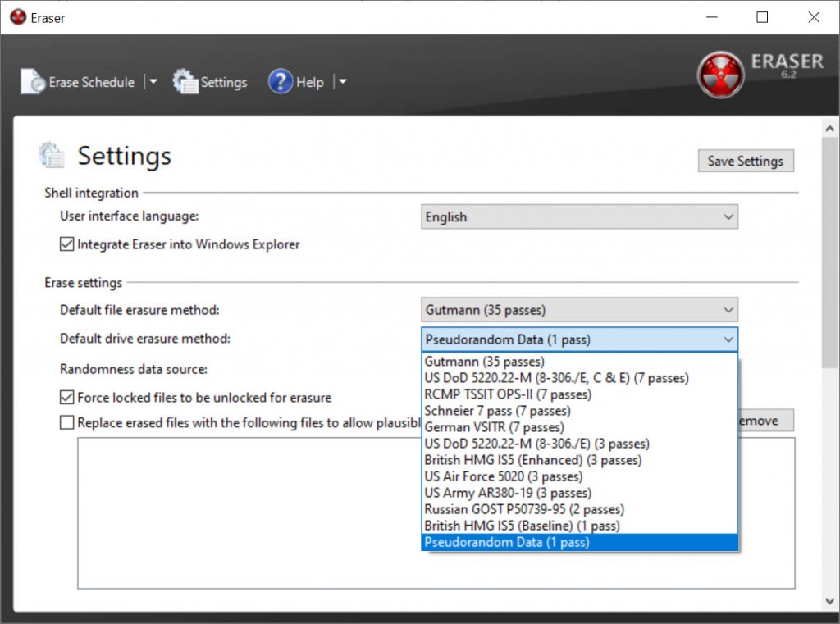Click the Settings gear icon in toolbar

point(185,82)
